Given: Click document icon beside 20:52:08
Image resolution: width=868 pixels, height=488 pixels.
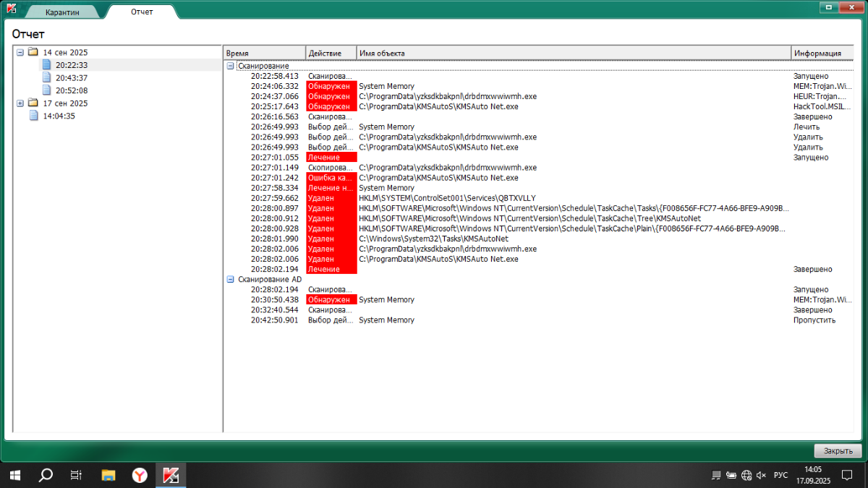Looking at the screenshot, I should (x=47, y=90).
